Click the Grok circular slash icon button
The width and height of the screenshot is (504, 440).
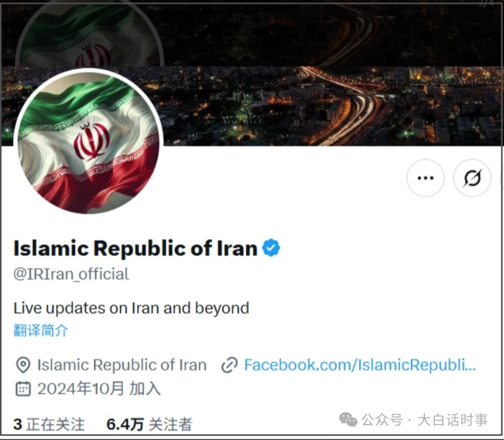click(x=472, y=178)
